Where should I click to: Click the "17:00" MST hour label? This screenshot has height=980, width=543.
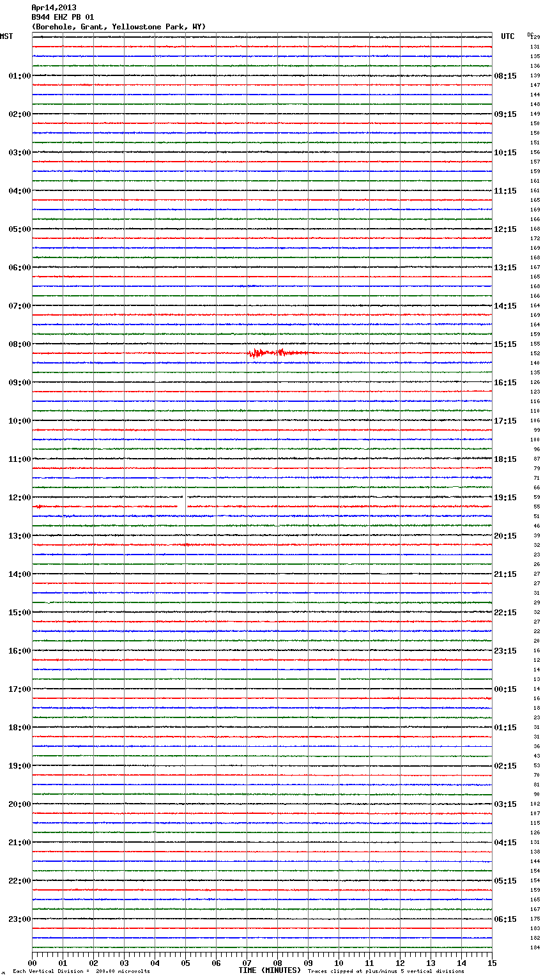point(20,689)
